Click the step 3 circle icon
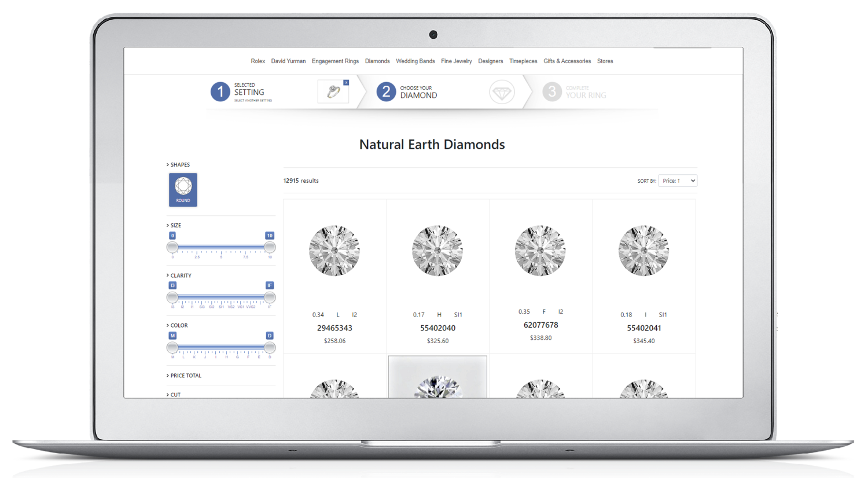 (x=552, y=91)
